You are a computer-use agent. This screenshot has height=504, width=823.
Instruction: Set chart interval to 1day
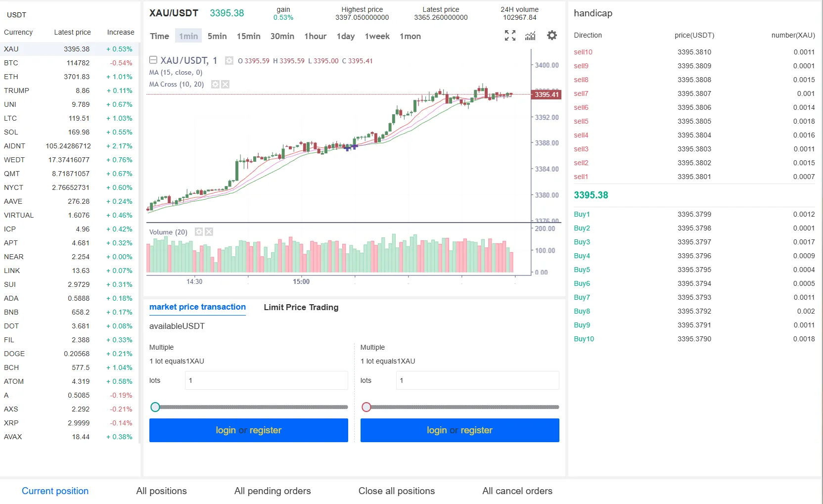tap(345, 36)
